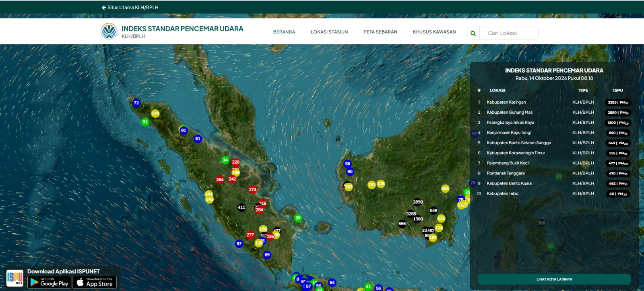This screenshot has height=291, width=644.
Task: Select the blue 97 map marker
Action: pos(239,244)
